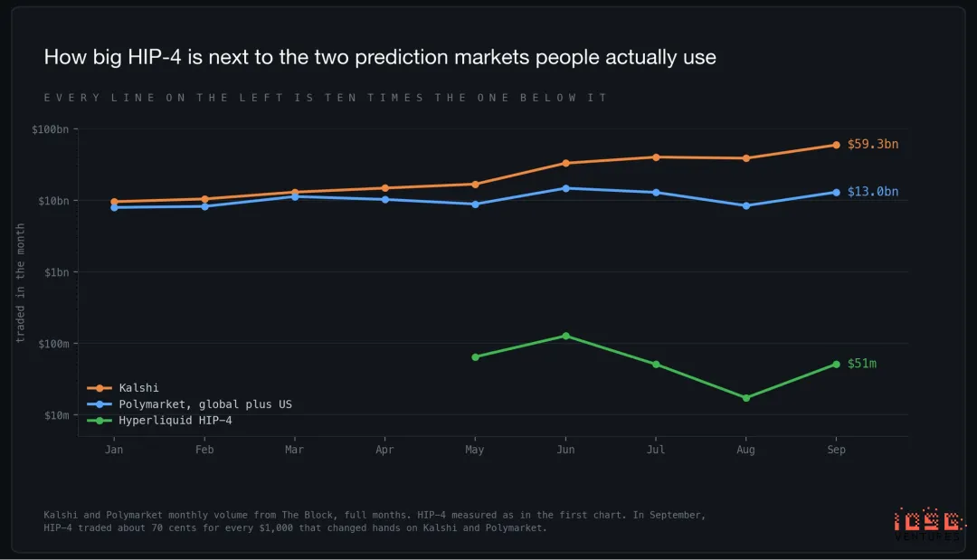Click the $51m value label
This screenshot has width=977, height=560.
pos(862,363)
